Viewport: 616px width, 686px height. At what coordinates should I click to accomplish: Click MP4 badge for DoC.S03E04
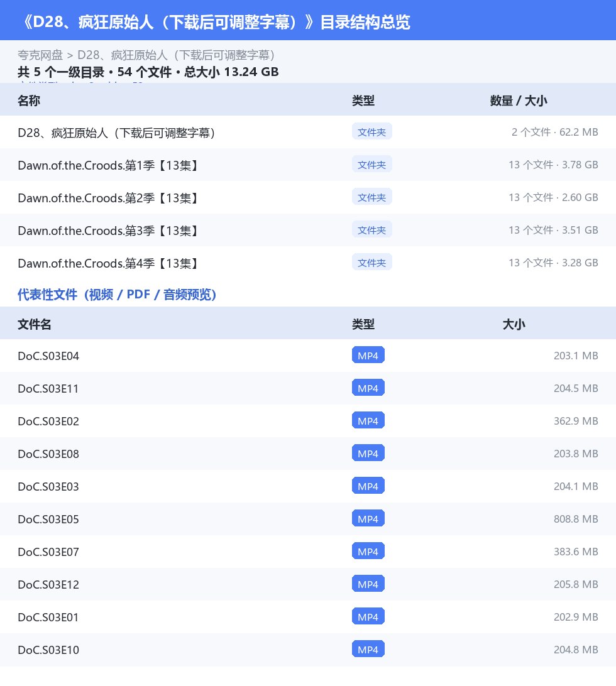tap(368, 356)
